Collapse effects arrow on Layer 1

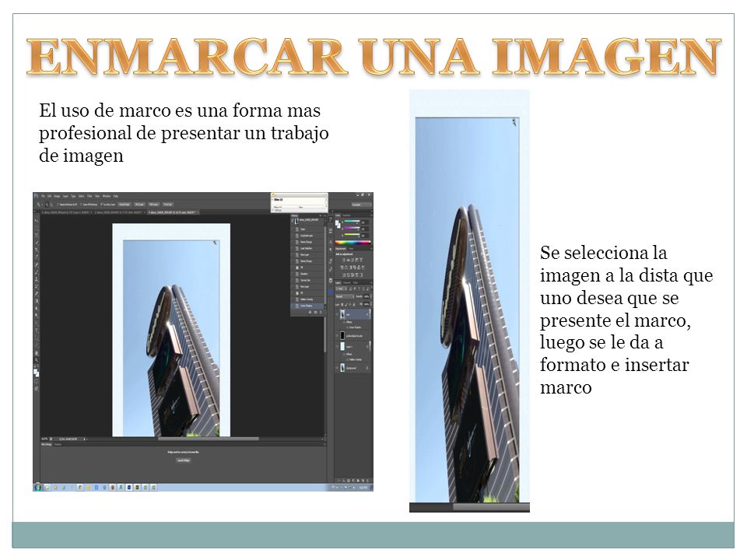(x=367, y=346)
